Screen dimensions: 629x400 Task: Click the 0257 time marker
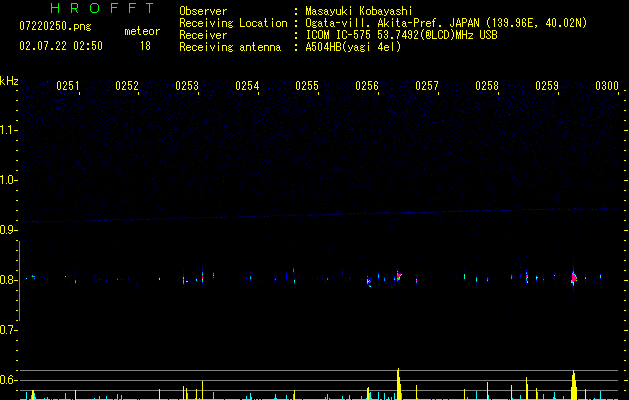[x=427, y=86]
